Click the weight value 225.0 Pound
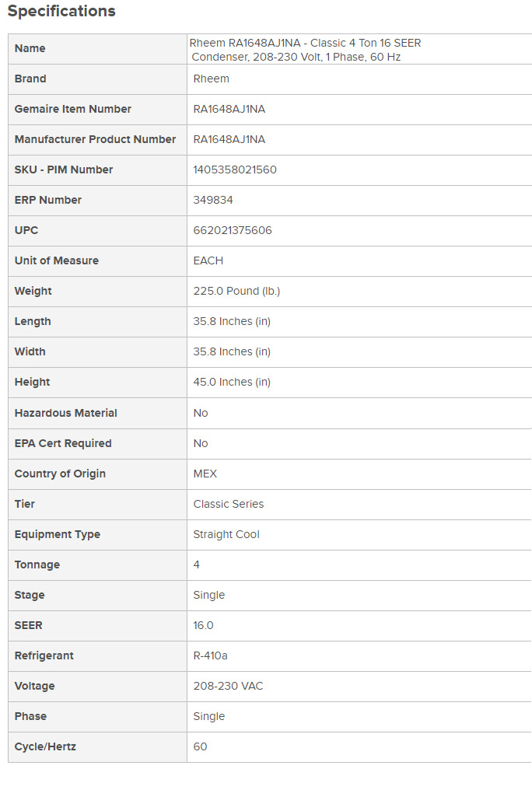The width and height of the screenshot is (532, 804). click(236, 291)
